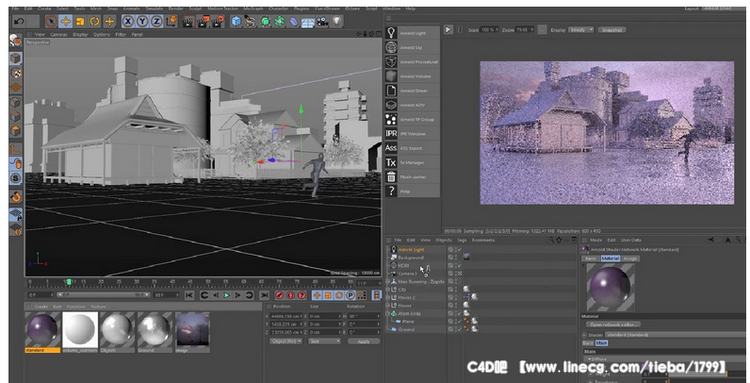Add a Camera object from toolbar
This screenshot has height=383, width=750.
[322, 21]
